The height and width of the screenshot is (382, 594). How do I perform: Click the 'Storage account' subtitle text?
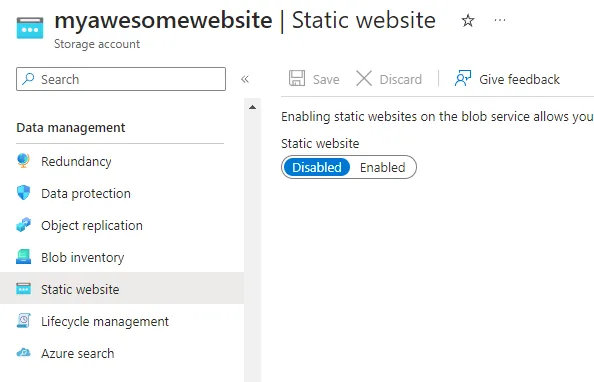[97, 44]
